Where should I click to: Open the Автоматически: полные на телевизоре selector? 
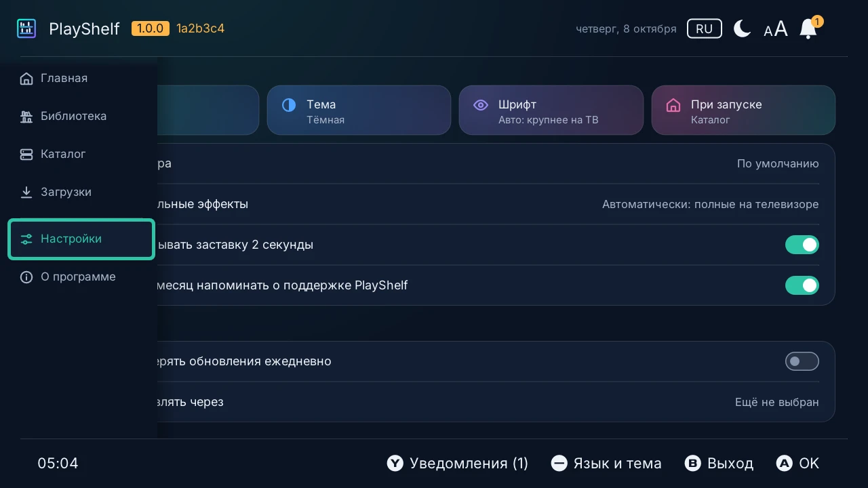coord(710,204)
